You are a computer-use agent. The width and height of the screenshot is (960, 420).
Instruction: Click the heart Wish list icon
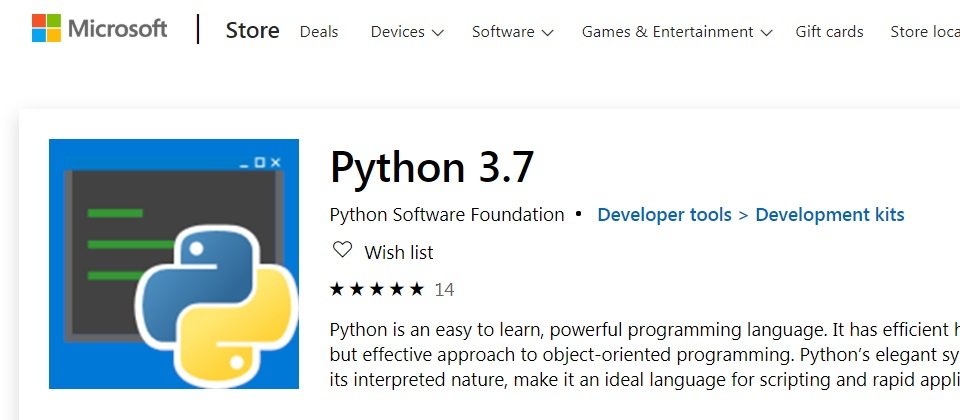pyautogui.click(x=342, y=250)
